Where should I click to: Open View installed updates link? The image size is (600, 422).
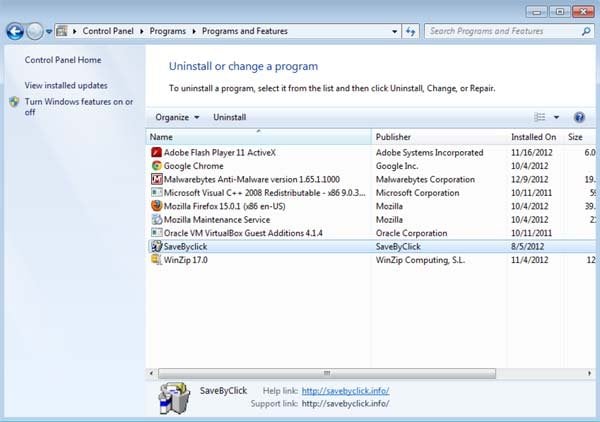[66, 85]
